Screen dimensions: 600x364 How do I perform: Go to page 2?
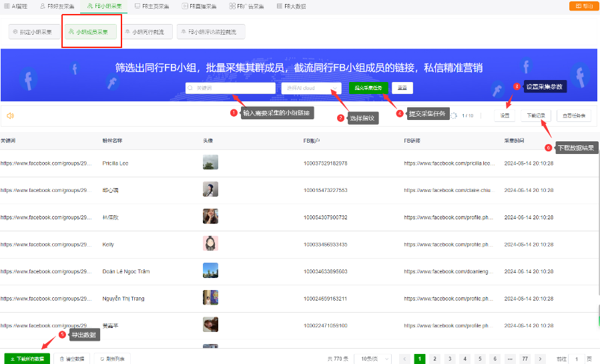tap(434, 359)
